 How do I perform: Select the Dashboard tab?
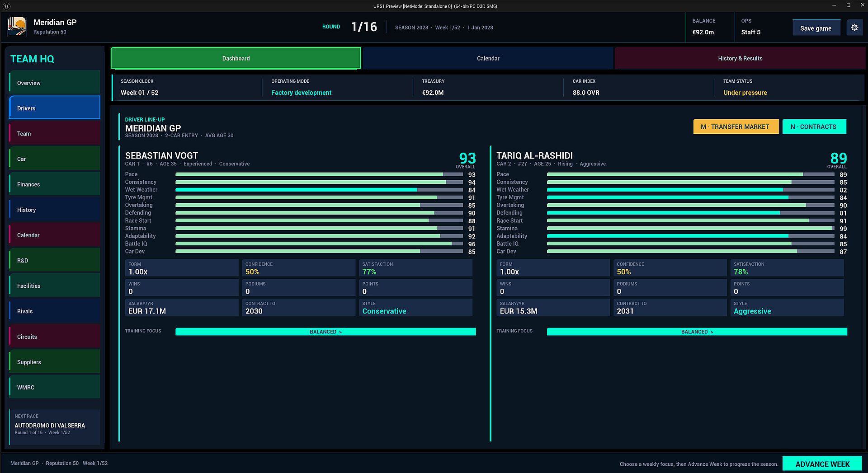pyautogui.click(x=236, y=58)
